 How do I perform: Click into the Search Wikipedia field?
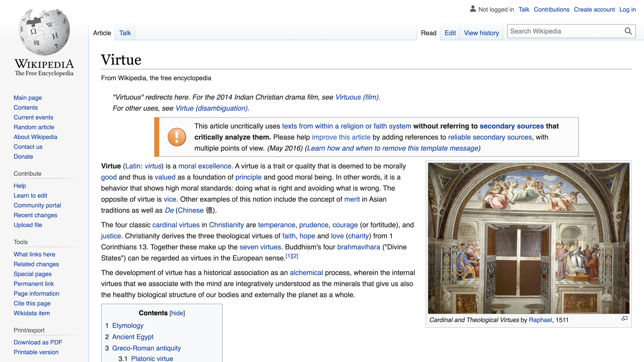(565, 31)
